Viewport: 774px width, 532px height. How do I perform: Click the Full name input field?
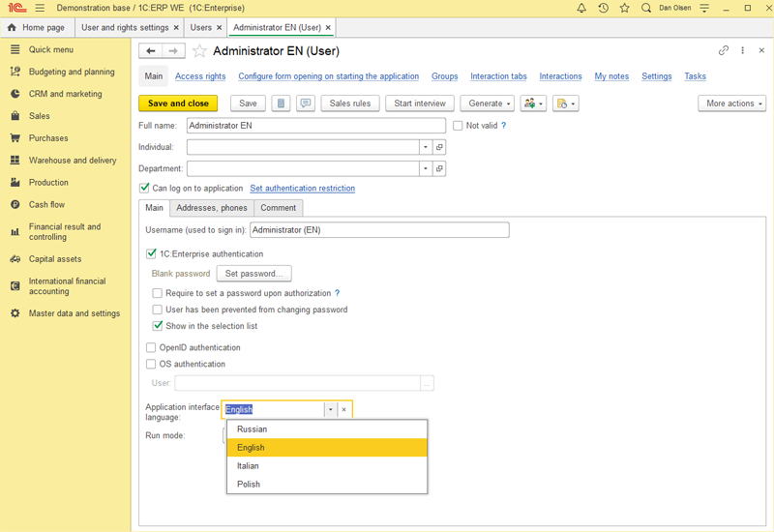(x=316, y=126)
